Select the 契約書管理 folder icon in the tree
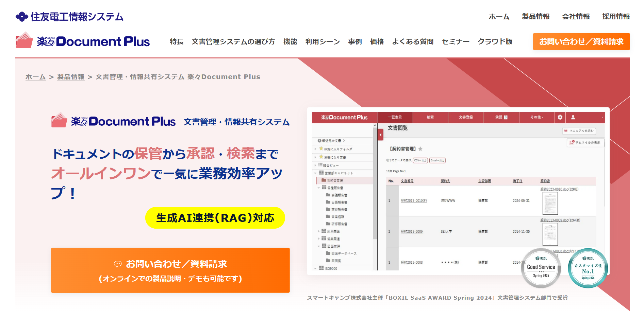 324,180
